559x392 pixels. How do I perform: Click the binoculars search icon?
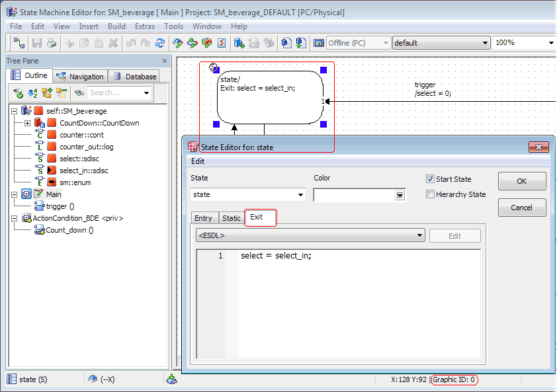(79, 93)
